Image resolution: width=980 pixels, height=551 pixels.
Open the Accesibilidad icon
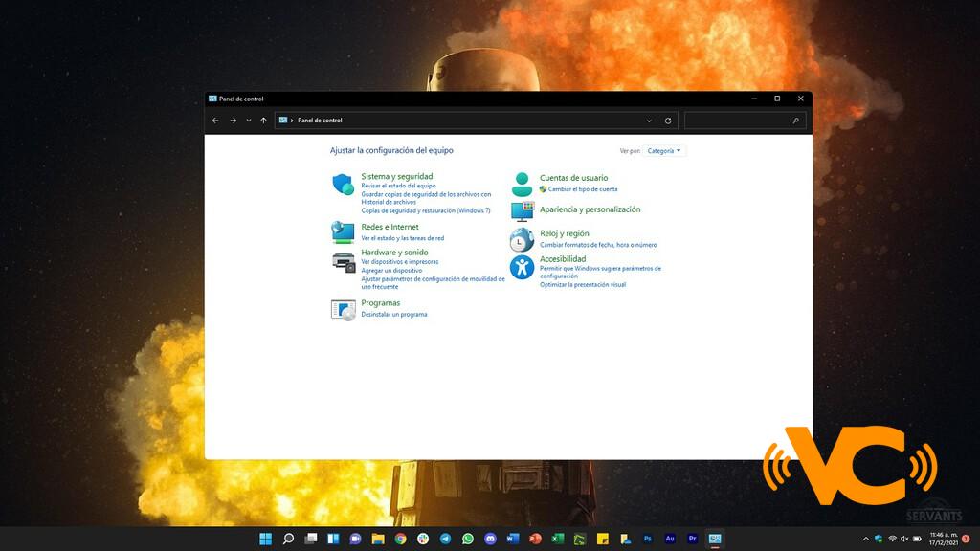coord(522,267)
